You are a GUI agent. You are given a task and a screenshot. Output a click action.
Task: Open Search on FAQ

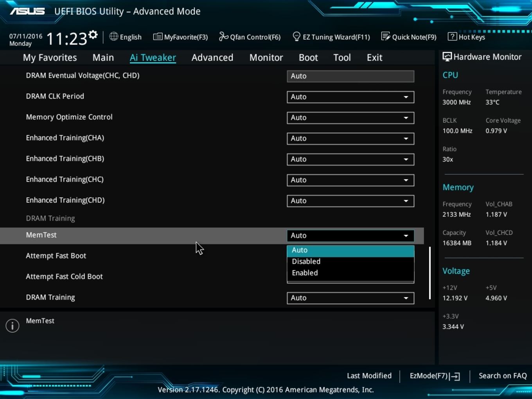pos(503,376)
